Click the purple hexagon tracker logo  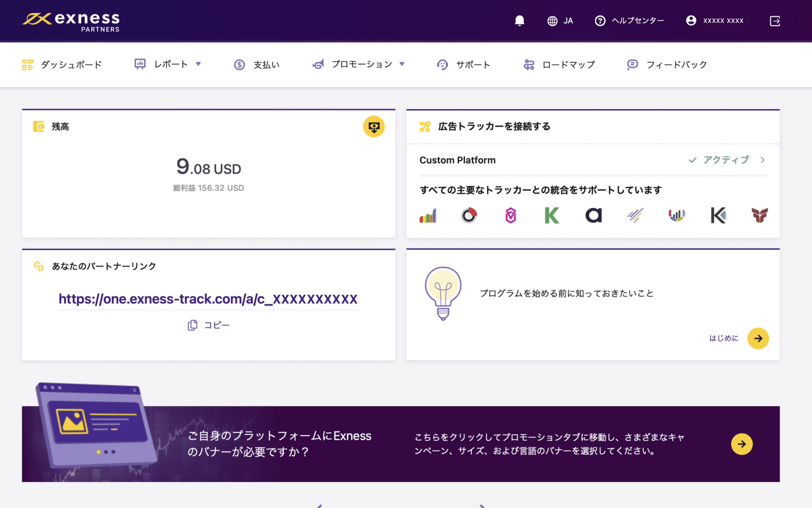(511, 215)
